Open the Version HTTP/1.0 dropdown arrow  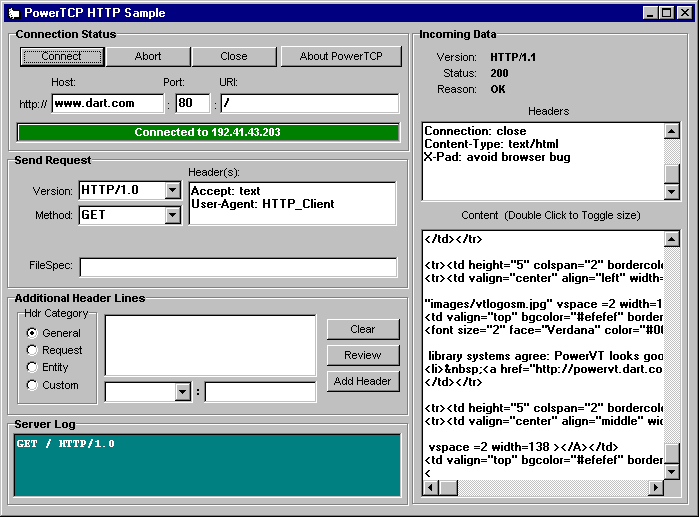click(172, 190)
